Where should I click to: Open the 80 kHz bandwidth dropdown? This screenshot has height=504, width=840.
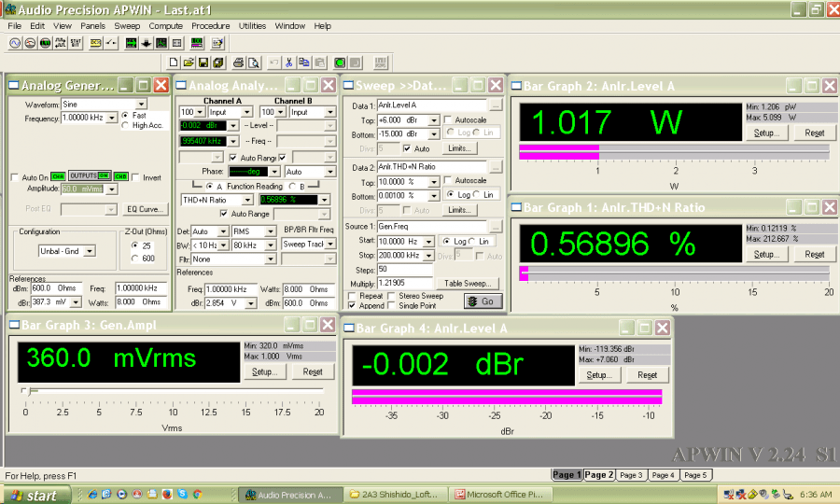(271, 245)
